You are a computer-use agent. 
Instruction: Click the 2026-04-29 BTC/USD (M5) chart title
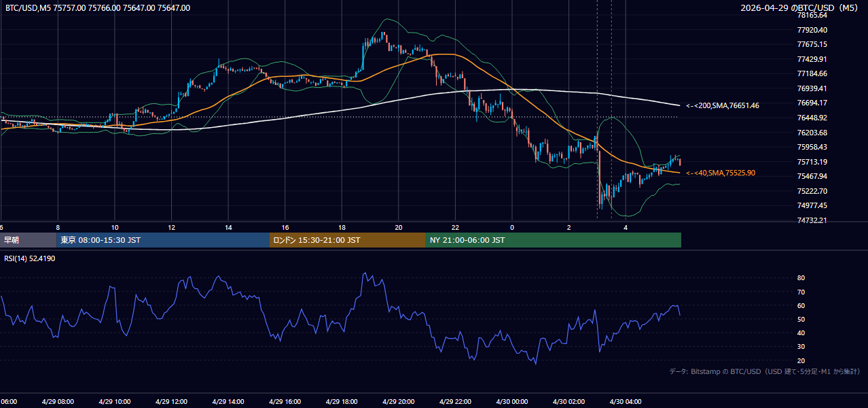pyautogui.click(x=801, y=8)
